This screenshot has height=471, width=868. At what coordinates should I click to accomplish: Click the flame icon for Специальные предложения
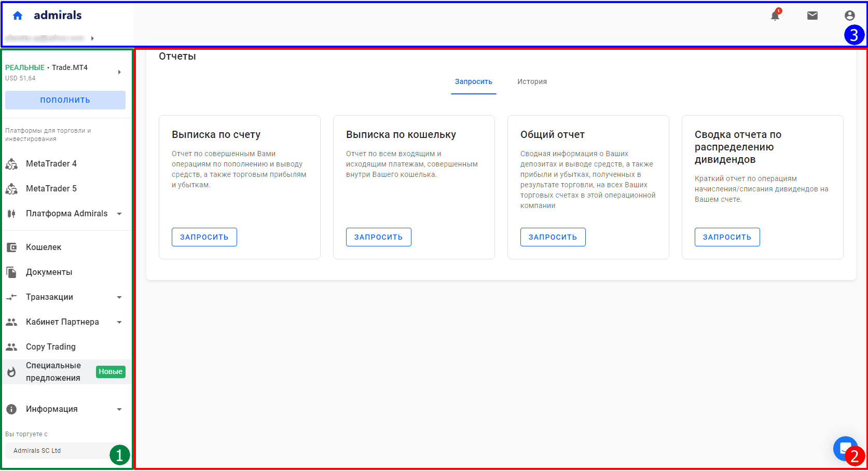(x=11, y=372)
